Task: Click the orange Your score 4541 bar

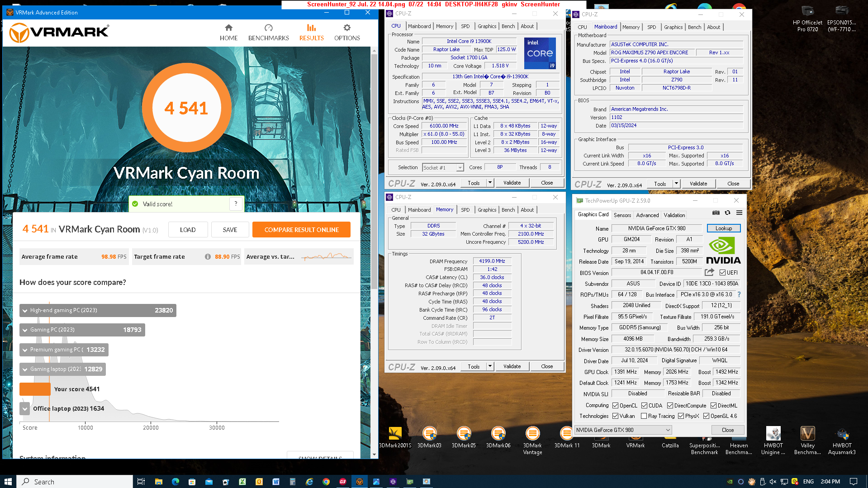Action: click(35, 389)
